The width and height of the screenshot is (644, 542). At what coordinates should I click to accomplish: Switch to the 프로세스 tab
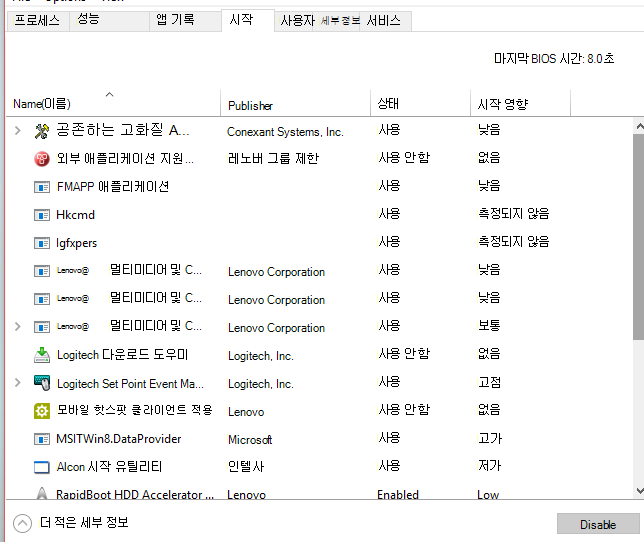[x=37, y=21]
